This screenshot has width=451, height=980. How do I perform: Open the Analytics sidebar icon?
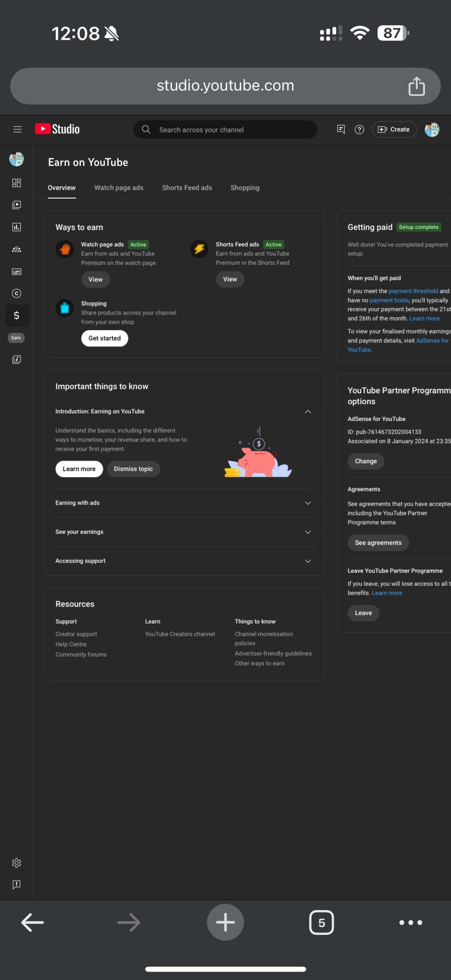point(16,227)
